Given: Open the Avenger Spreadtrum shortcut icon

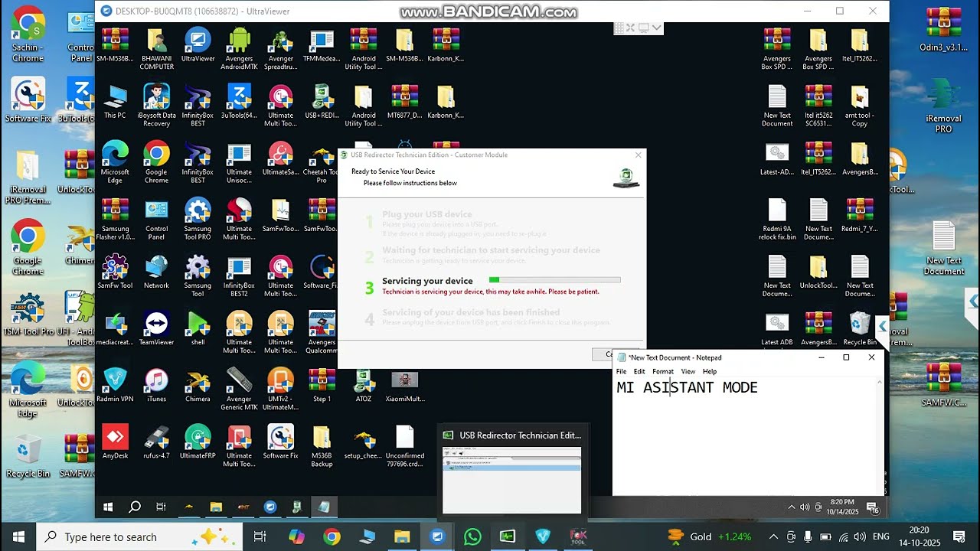Looking at the screenshot, I should [280, 49].
